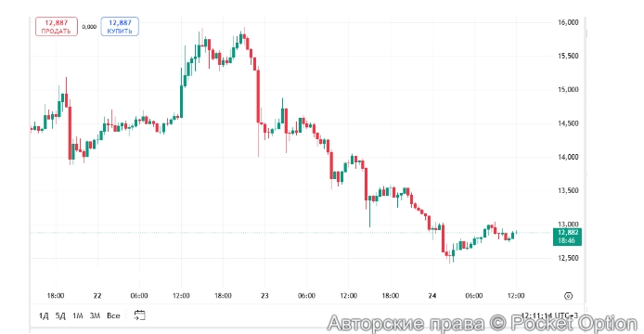Open the go-to-date calendar icon
Viewport: 644px width, 334px height.
(x=139, y=315)
